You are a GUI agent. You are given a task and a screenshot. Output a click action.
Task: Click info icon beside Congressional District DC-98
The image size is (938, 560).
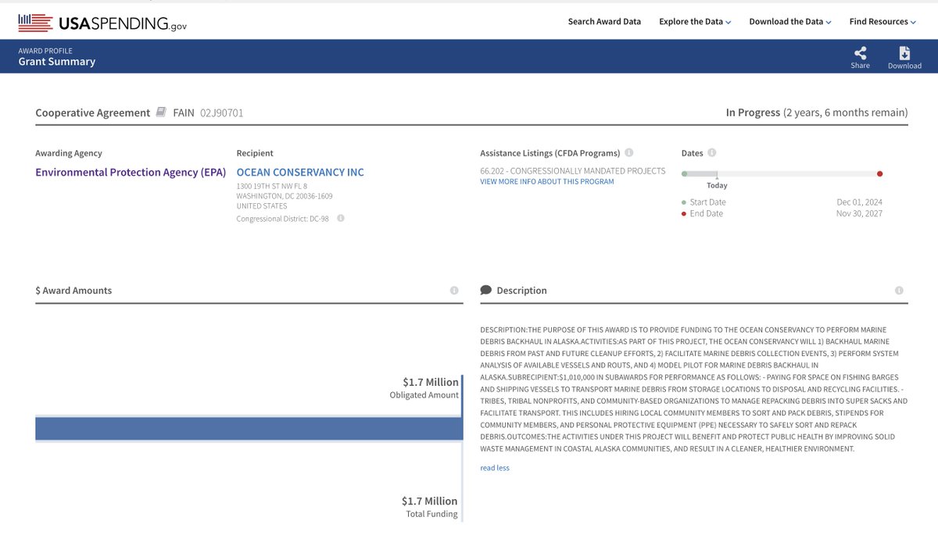(341, 219)
